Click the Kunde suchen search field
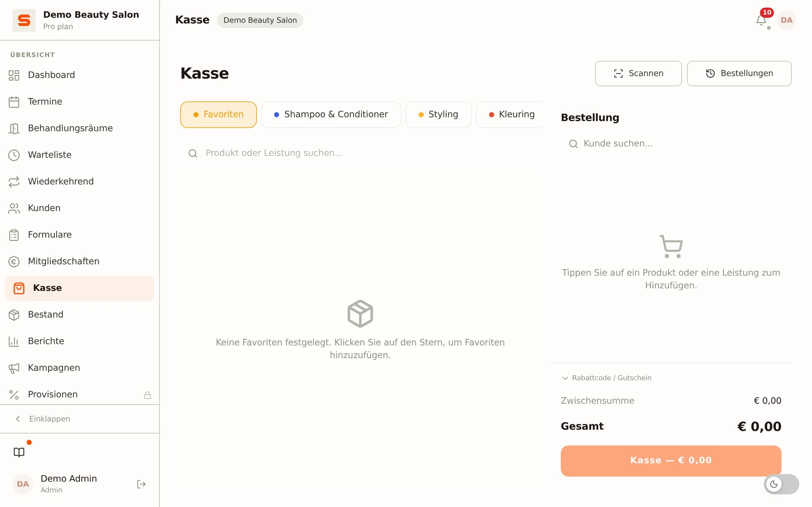 click(671, 144)
